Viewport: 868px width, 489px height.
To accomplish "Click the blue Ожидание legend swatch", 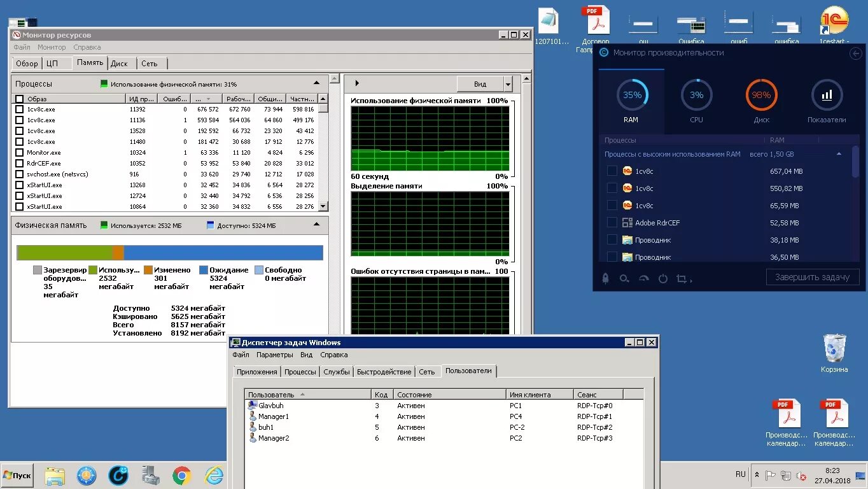I will coord(204,270).
